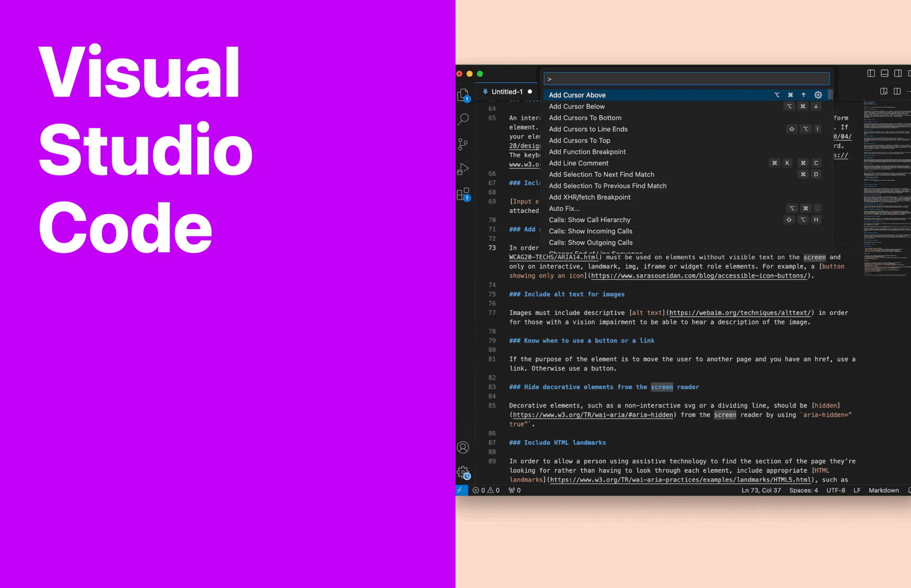Open the Manage gear in activity bar
Image resolution: width=911 pixels, height=588 pixels.
coord(463,472)
